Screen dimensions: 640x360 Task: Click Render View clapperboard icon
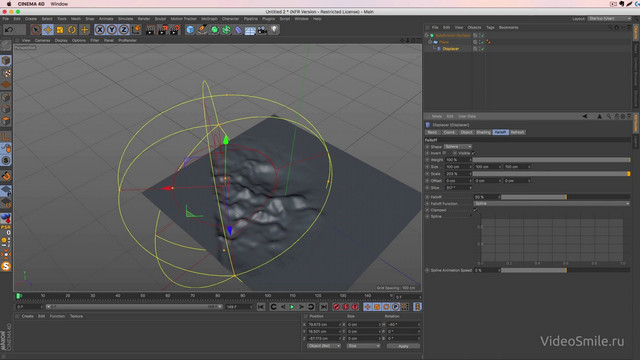pyautogui.click(x=150, y=30)
